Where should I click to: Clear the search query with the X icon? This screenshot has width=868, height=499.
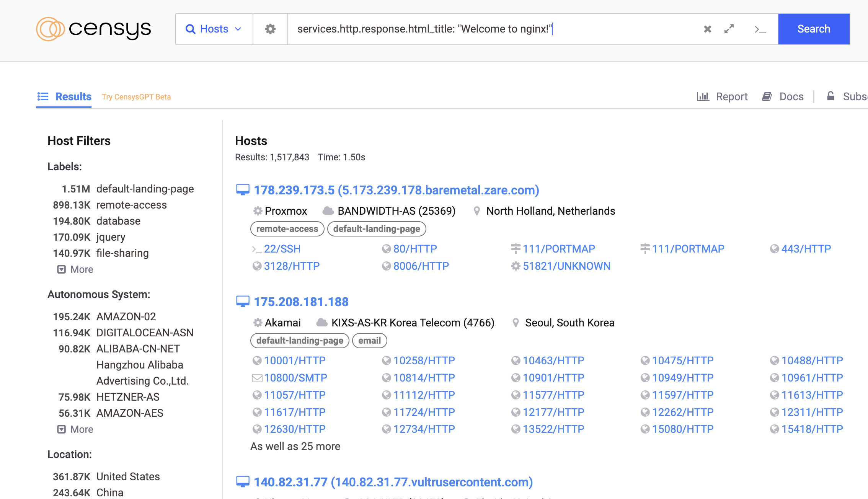[707, 29]
